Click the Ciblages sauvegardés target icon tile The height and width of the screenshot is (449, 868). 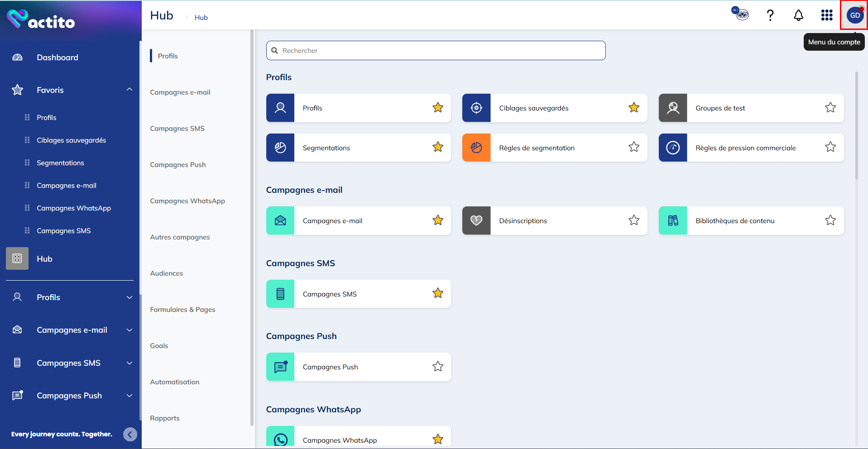click(476, 108)
